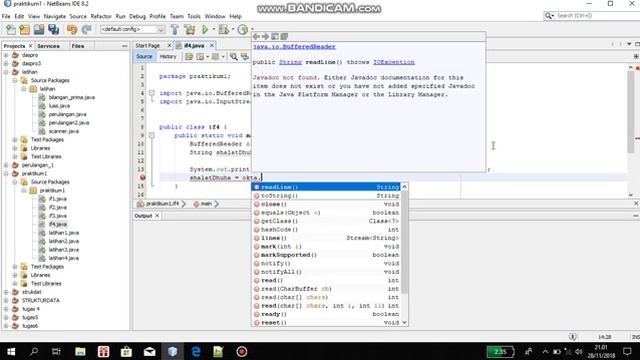Screen dimensions: 640x360
Task: Run the project with green play icon
Action: (205, 29)
